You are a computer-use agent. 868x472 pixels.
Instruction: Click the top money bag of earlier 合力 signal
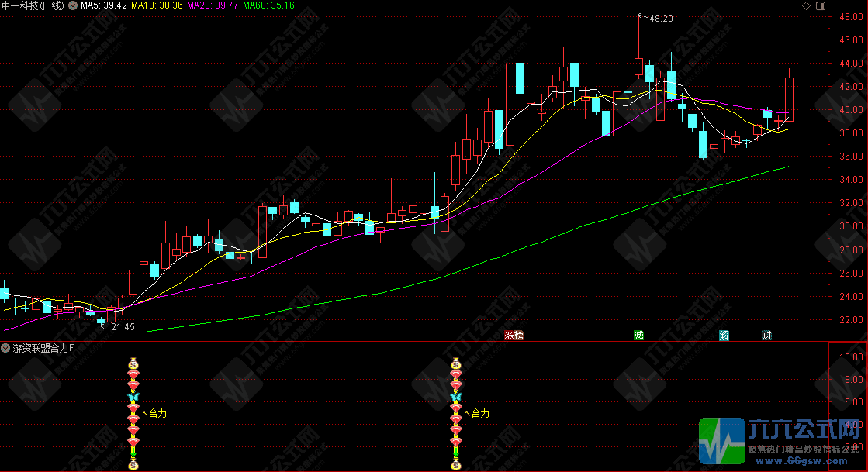[133, 363]
